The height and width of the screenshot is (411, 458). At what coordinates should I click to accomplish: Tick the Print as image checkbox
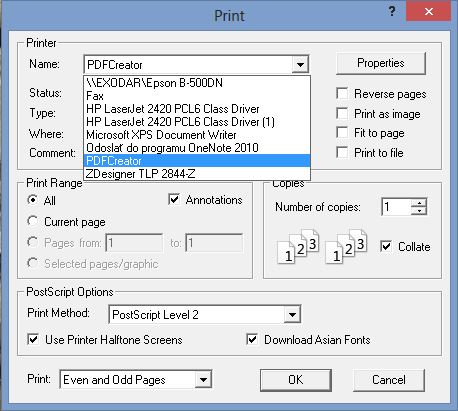[342, 113]
